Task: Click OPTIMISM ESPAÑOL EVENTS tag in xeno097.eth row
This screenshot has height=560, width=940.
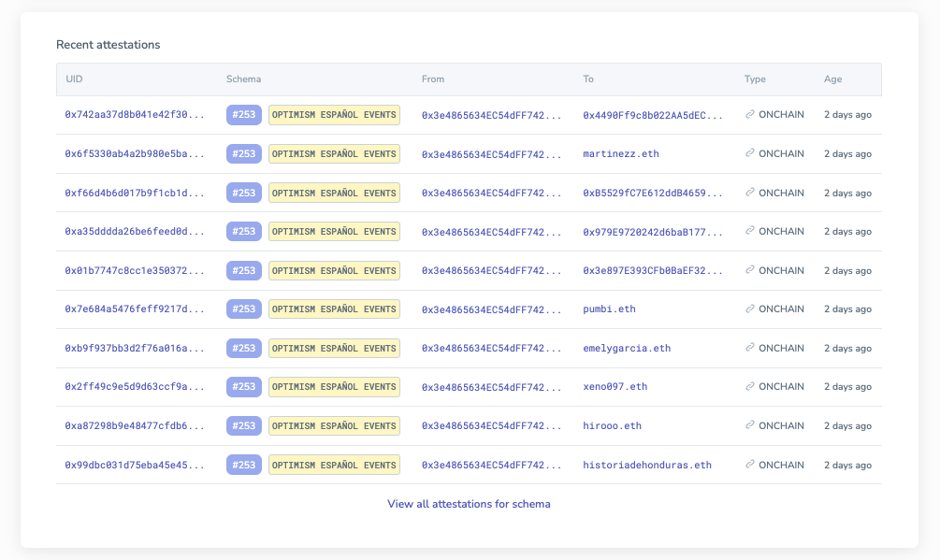Action: (x=334, y=387)
